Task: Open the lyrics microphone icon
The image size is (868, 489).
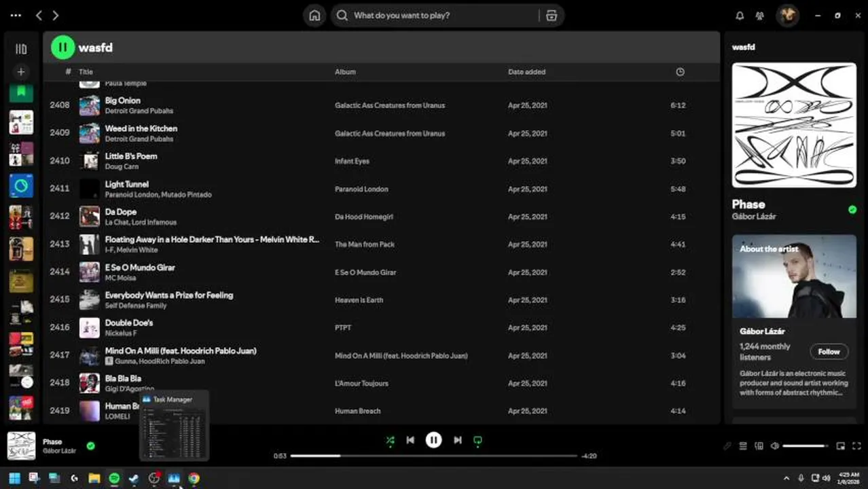Action: 727,446
